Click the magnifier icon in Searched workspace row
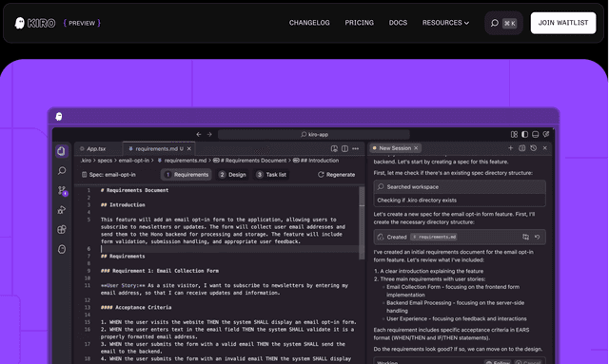609x364 pixels. coord(381,186)
